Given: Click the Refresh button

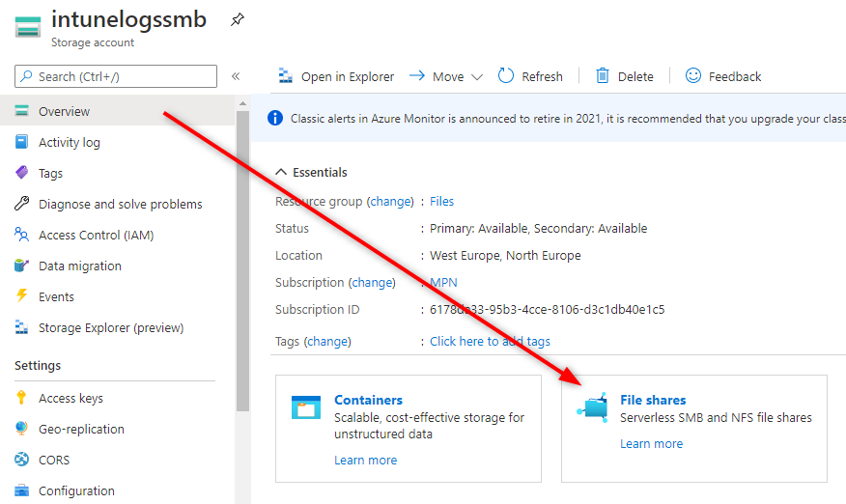Looking at the screenshot, I should [x=530, y=76].
